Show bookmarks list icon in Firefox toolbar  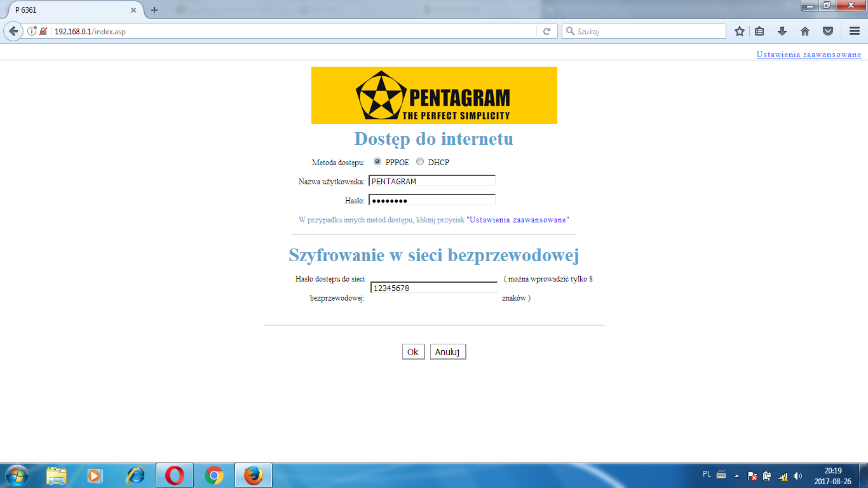click(x=759, y=31)
